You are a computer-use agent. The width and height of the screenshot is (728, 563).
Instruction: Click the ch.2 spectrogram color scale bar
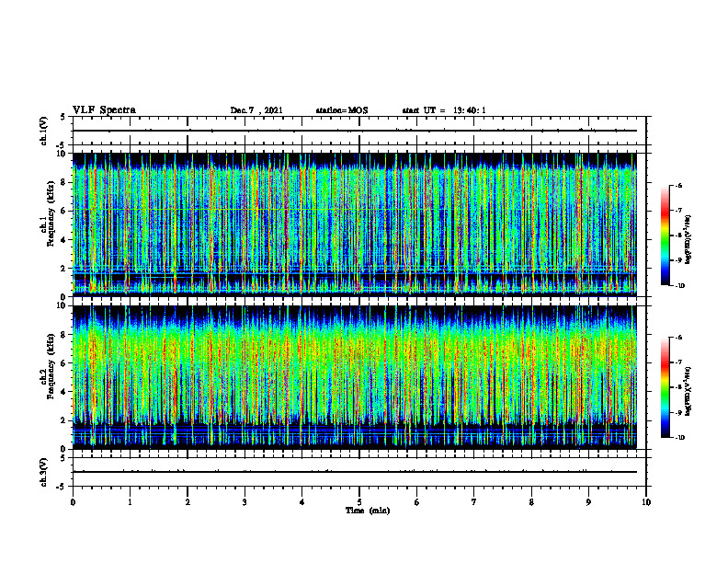coord(665,387)
